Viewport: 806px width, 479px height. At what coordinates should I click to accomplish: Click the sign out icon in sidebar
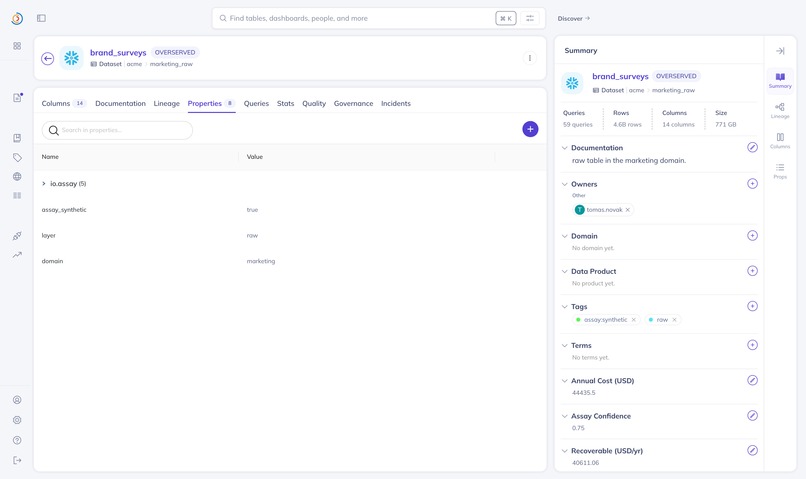(17, 460)
